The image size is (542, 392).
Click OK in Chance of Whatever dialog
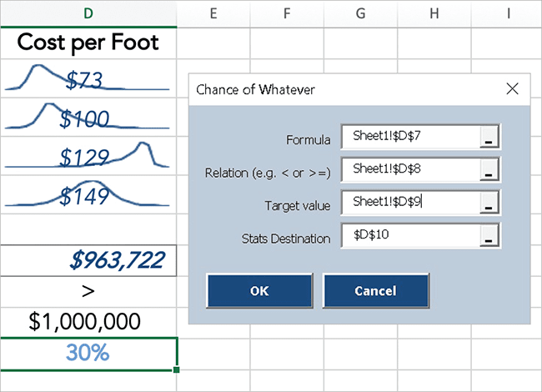pyautogui.click(x=259, y=291)
